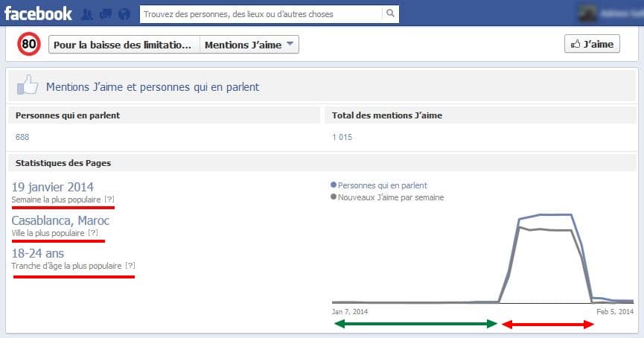Click help marker beside Tranche d'âge la plus populaire
The height and width of the screenshot is (338, 644).
click(x=130, y=266)
